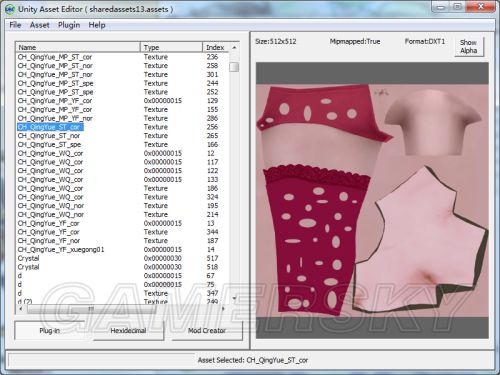
Task: Click the list scroll-down arrow
Action: tap(234, 298)
